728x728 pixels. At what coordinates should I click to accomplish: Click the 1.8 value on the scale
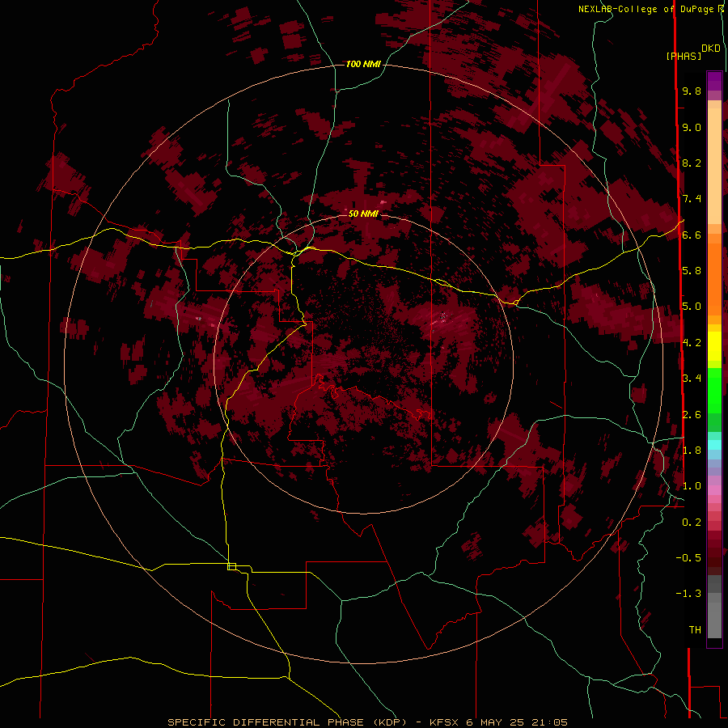(x=692, y=451)
